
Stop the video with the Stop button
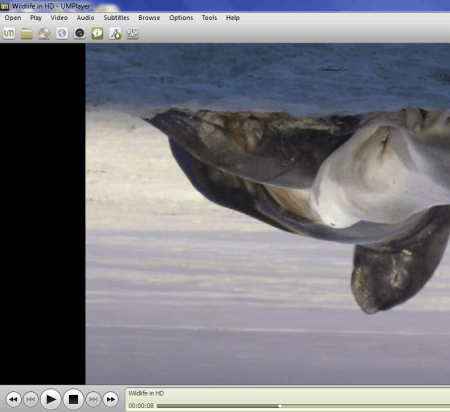pos(73,399)
